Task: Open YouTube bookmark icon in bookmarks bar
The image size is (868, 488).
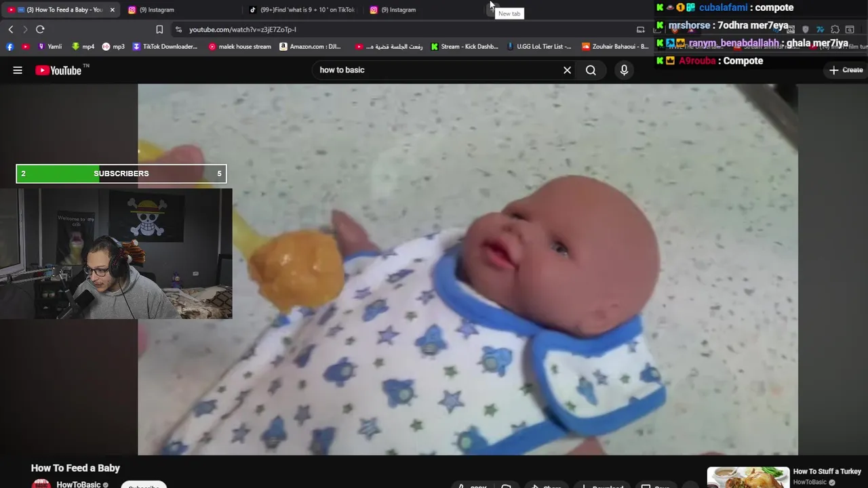Action: point(26,47)
